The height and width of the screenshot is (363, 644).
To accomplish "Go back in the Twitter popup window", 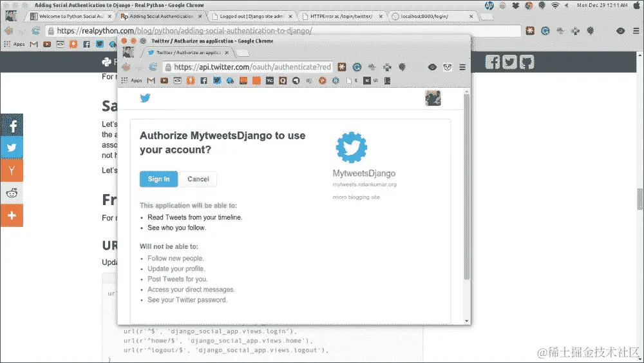I will tap(126, 67).
